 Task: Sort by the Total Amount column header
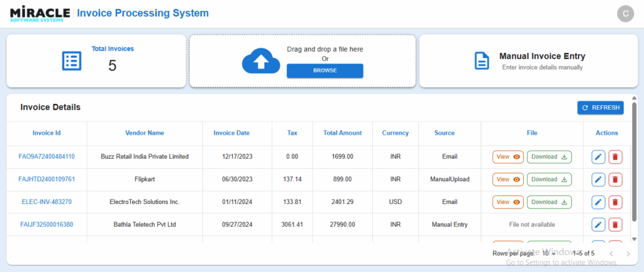[343, 133]
